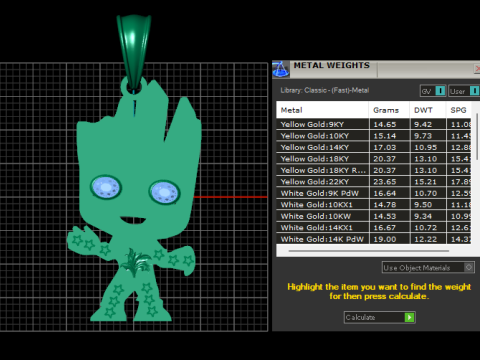480x360 pixels.
Task: Select the Yellow Gold:14KY row
Action: coord(374,147)
